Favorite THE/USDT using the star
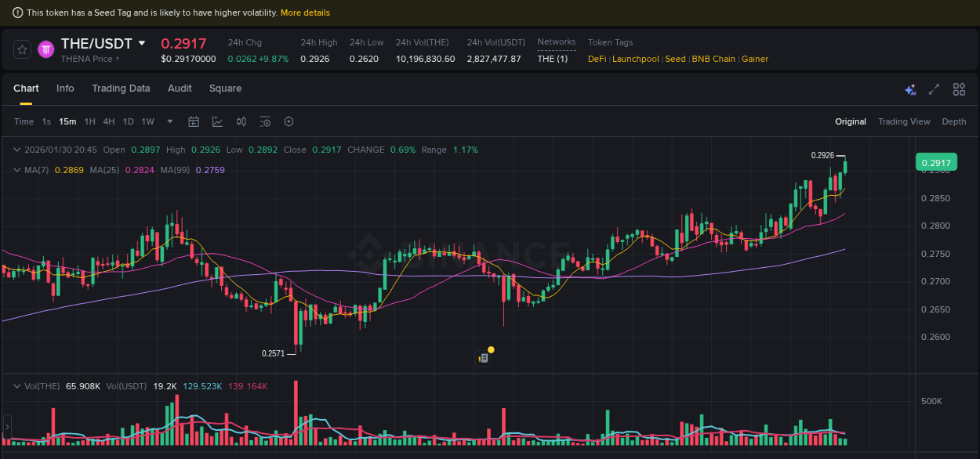This screenshot has height=459, width=980. [x=21, y=49]
